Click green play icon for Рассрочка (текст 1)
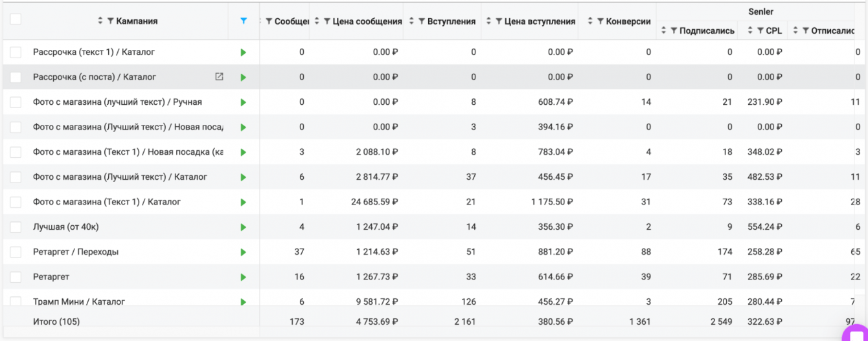 244,52
